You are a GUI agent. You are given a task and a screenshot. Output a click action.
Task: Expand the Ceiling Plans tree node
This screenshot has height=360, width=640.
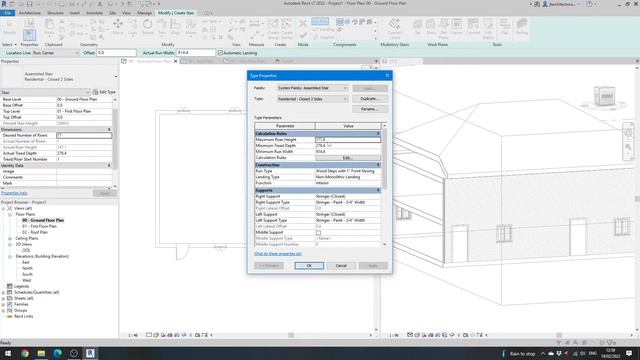click(10, 238)
